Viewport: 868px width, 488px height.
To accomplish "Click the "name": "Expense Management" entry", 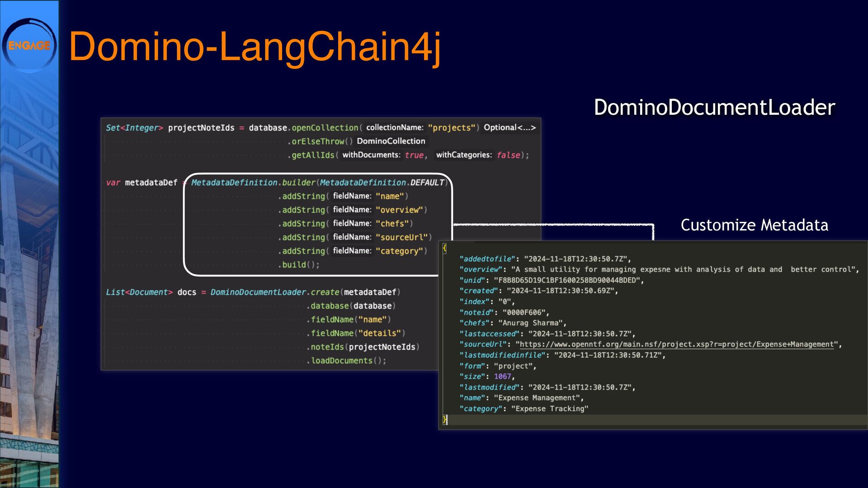I will [x=522, y=398].
